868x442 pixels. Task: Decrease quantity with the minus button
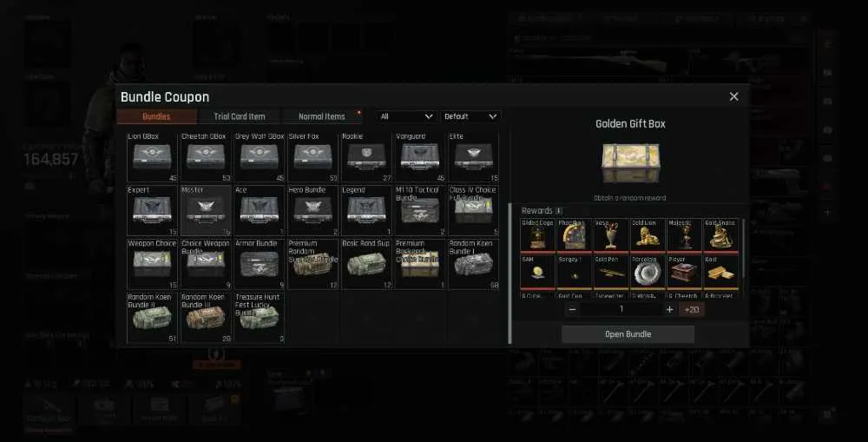572,310
